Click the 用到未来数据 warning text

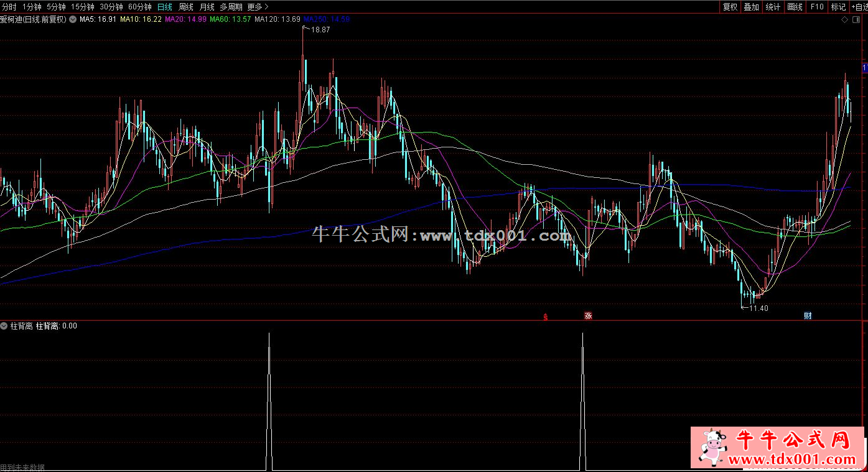point(22,468)
